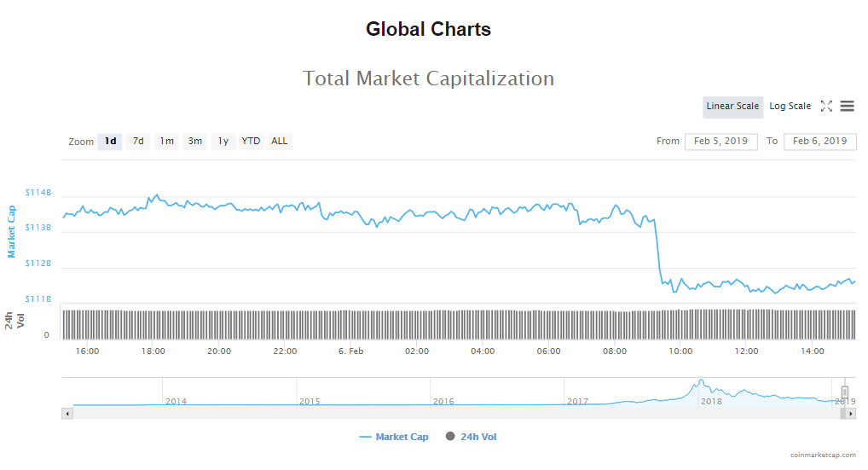Click the navigator range handle near 2019

[845, 392]
